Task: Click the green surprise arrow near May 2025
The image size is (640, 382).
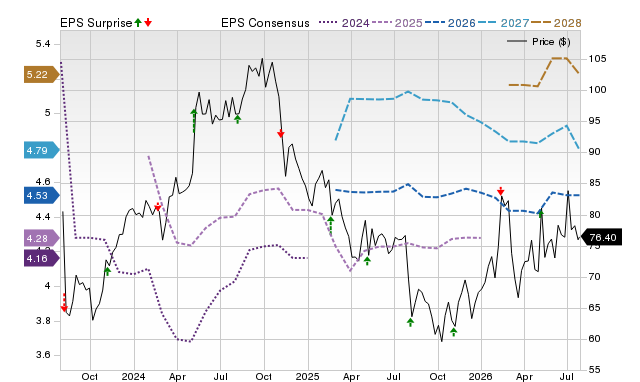Action: click(x=367, y=261)
